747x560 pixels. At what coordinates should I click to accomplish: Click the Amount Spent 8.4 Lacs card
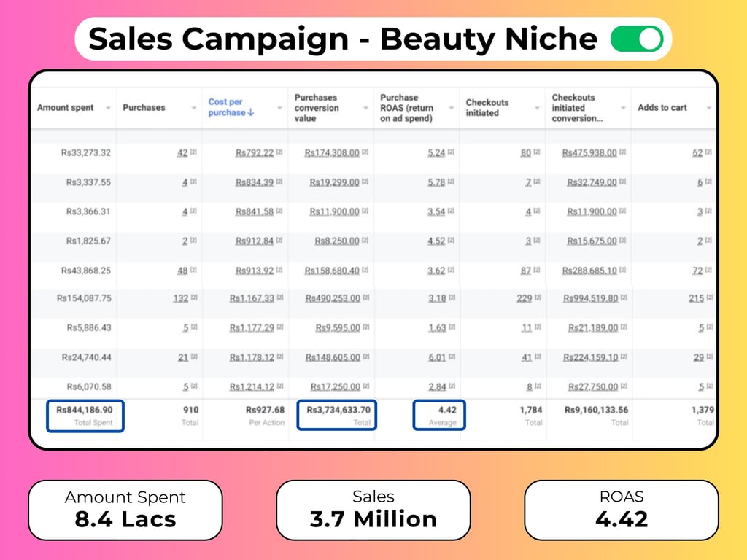point(125,510)
